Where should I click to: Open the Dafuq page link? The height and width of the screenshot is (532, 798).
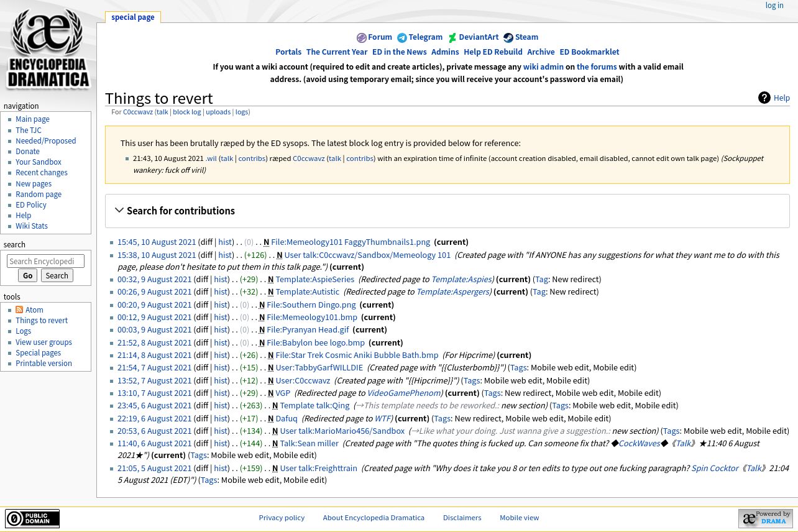coord(287,418)
